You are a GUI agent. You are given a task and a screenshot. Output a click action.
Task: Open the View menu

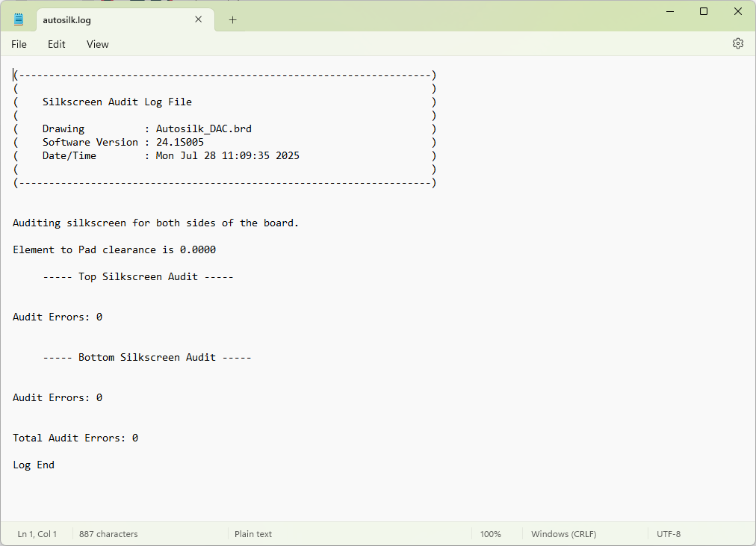click(x=97, y=44)
